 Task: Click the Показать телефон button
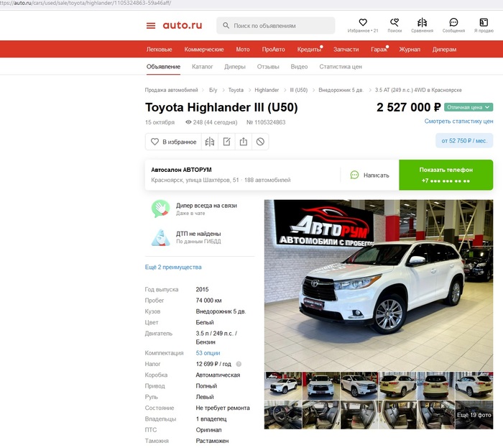446,175
